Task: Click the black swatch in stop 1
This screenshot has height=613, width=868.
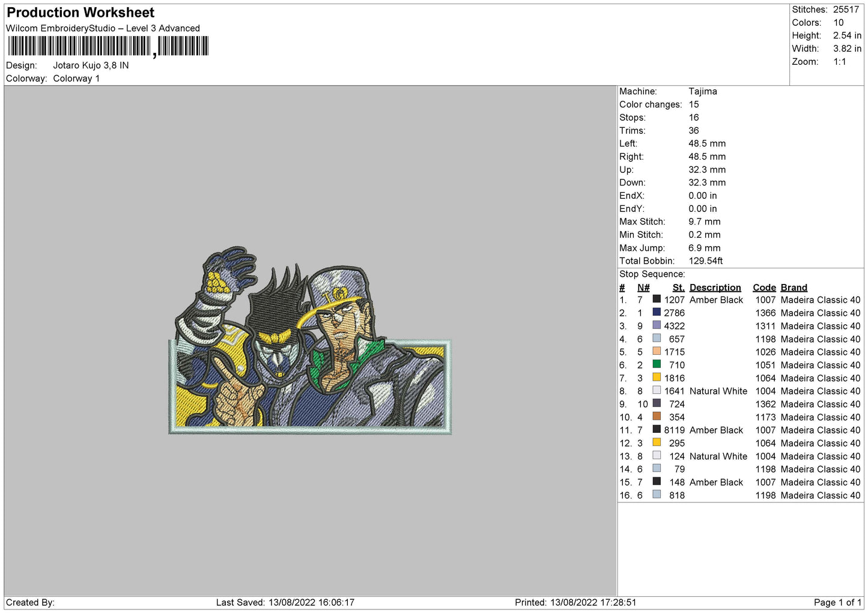Action: pyautogui.click(x=657, y=299)
